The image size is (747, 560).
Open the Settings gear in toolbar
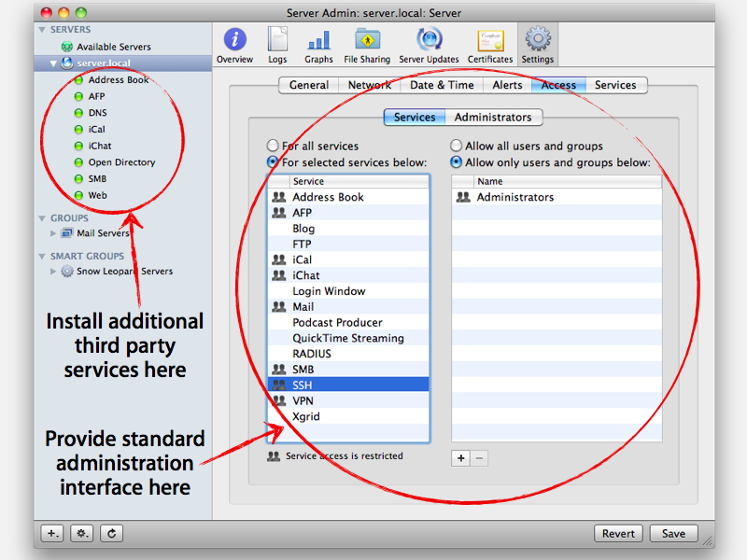click(538, 46)
